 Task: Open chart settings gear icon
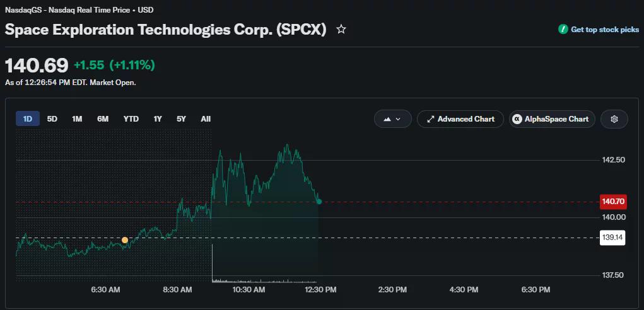[x=614, y=119]
